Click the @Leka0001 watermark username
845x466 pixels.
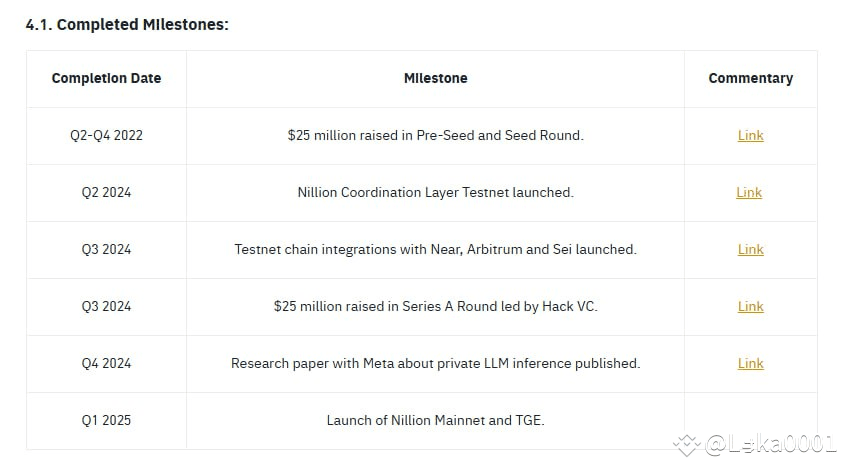(x=770, y=443)
